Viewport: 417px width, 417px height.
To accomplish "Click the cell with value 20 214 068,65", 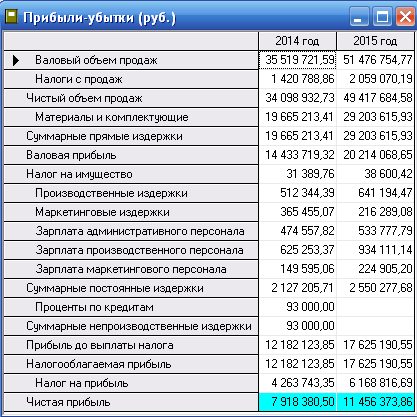I will [x=375, y=155].
